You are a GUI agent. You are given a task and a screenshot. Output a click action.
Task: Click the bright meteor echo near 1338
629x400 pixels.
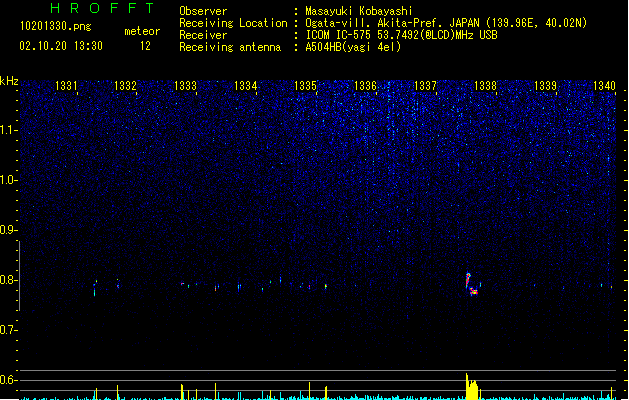(472, 284)
